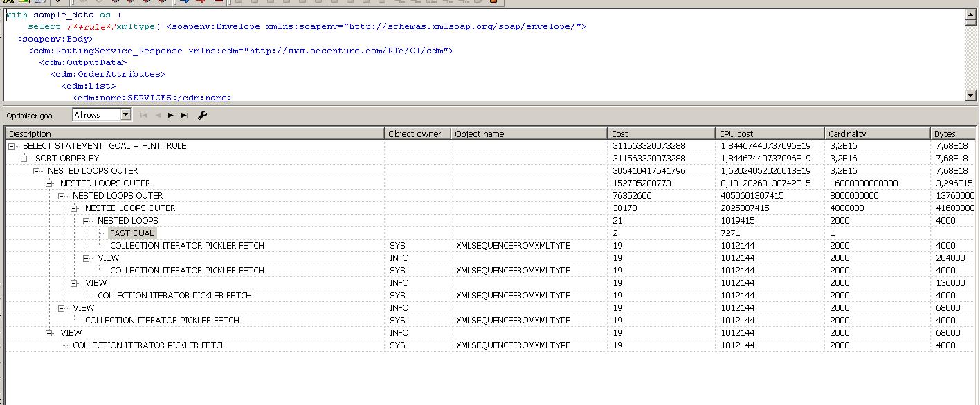
Task: Select the last COLLECTION ITERATOR PICKLER FETCH row
Action: click(x=149, y=345)
